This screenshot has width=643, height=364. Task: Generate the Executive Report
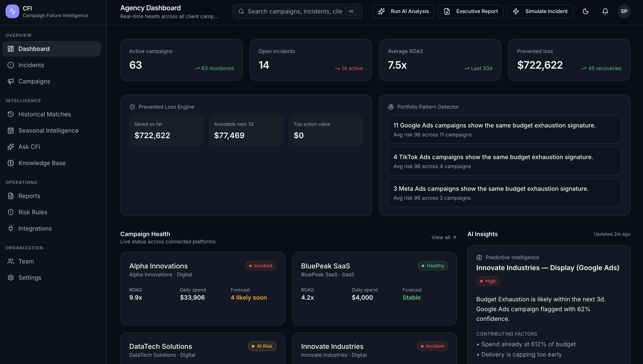click(x=470, y=11)
